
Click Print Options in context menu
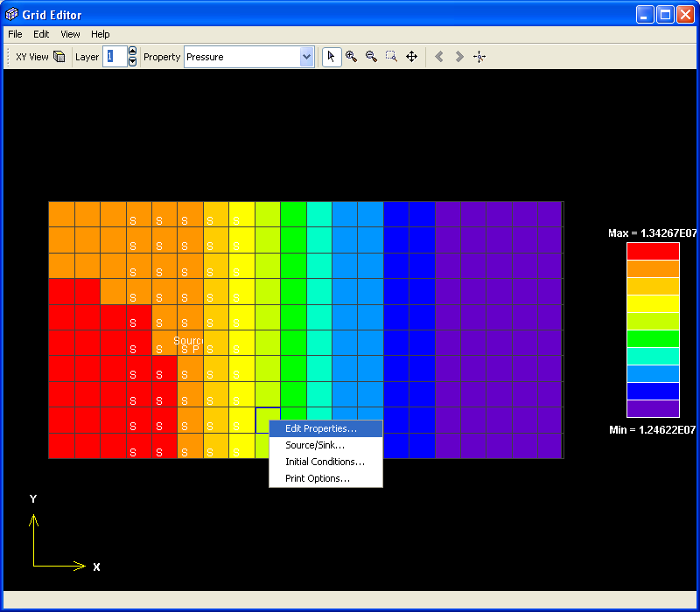318,478
